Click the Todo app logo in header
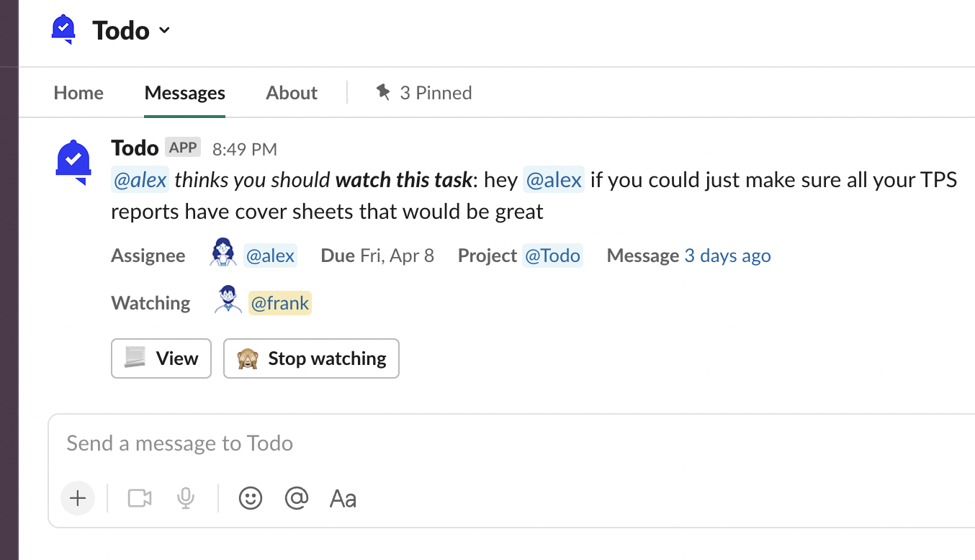Viewport: 975px width, 560px height. coord(64,30)
